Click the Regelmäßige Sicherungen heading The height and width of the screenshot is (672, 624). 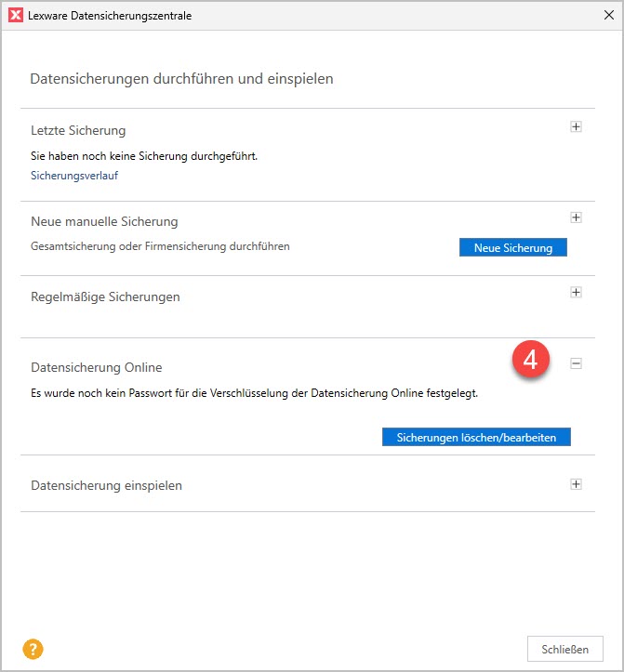(105, 296)
